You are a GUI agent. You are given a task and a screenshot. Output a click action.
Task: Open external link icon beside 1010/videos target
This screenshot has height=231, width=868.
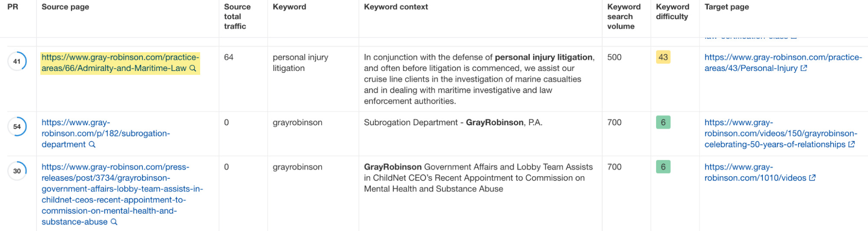tap(812, 178)
